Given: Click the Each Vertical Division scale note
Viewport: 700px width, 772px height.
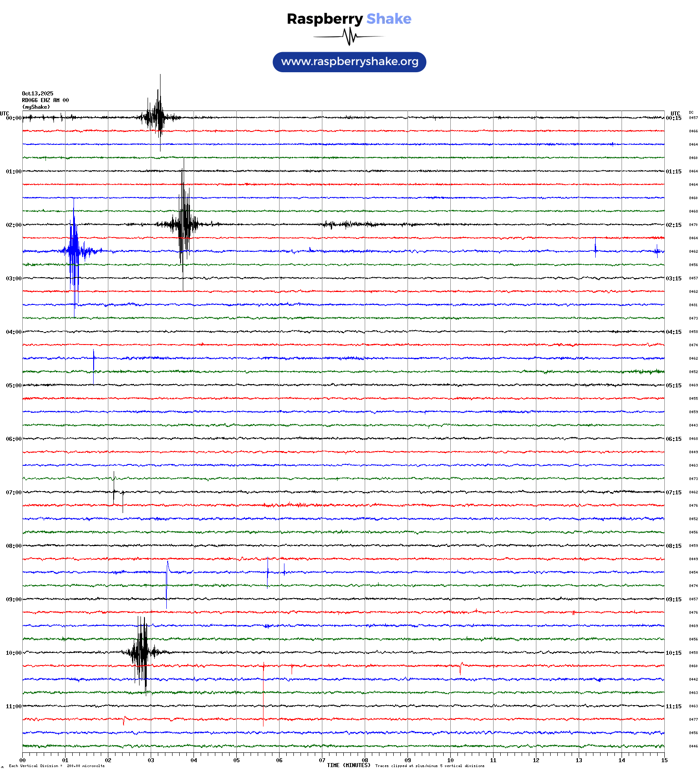Looking at the screenshot, I should (57, 766).
